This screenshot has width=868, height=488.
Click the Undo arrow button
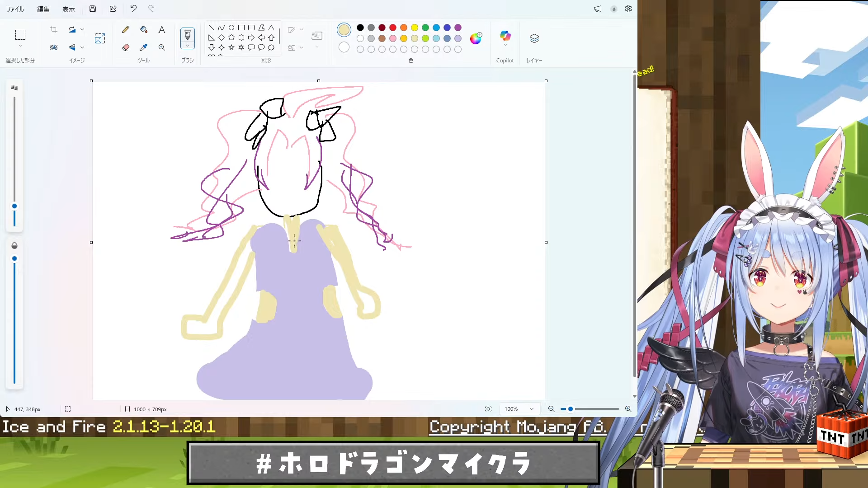pyautogui.click(x=133, y=9)
